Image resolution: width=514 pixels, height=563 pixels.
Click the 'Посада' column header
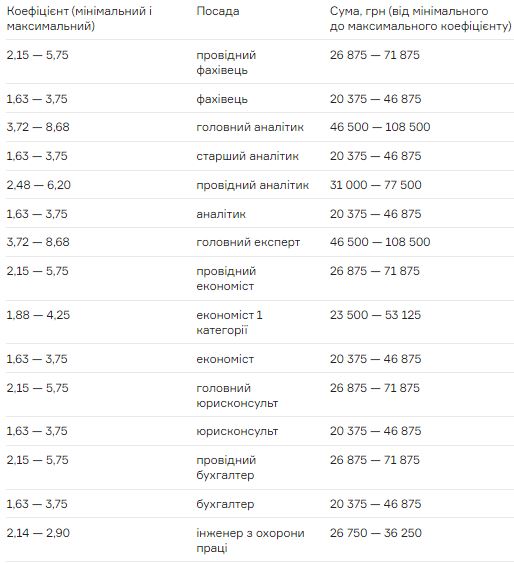click(x=218, y=11)
